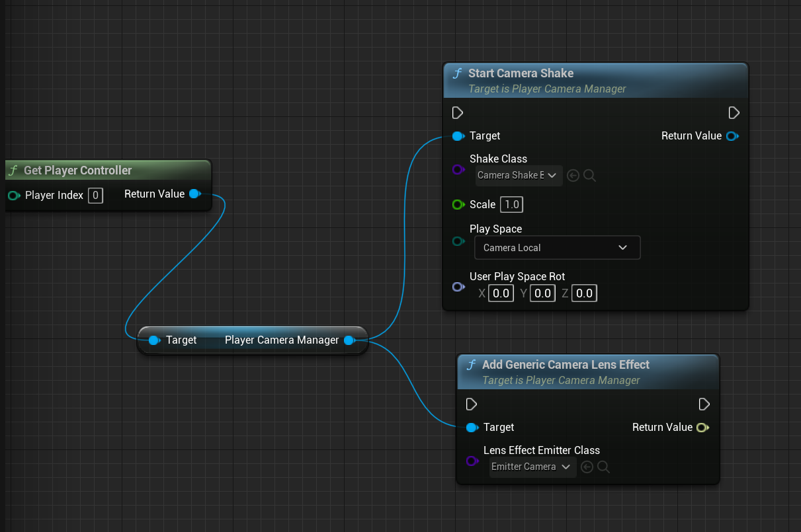Click the Y field of User Play Space Rot
The width and height of the screenshot is (801, 532).
(542, 293)
